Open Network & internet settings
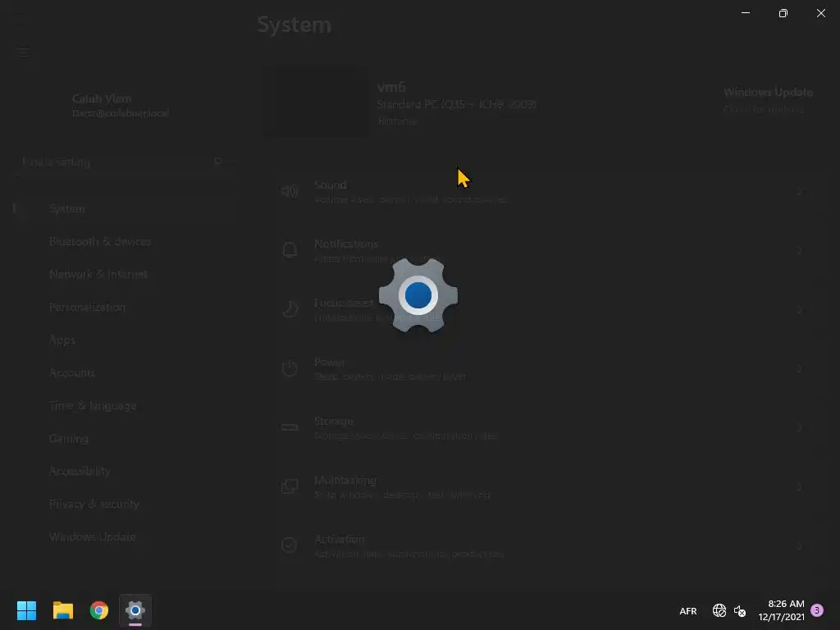The width and height of the screenshot is (840, 630). (125, 274)
